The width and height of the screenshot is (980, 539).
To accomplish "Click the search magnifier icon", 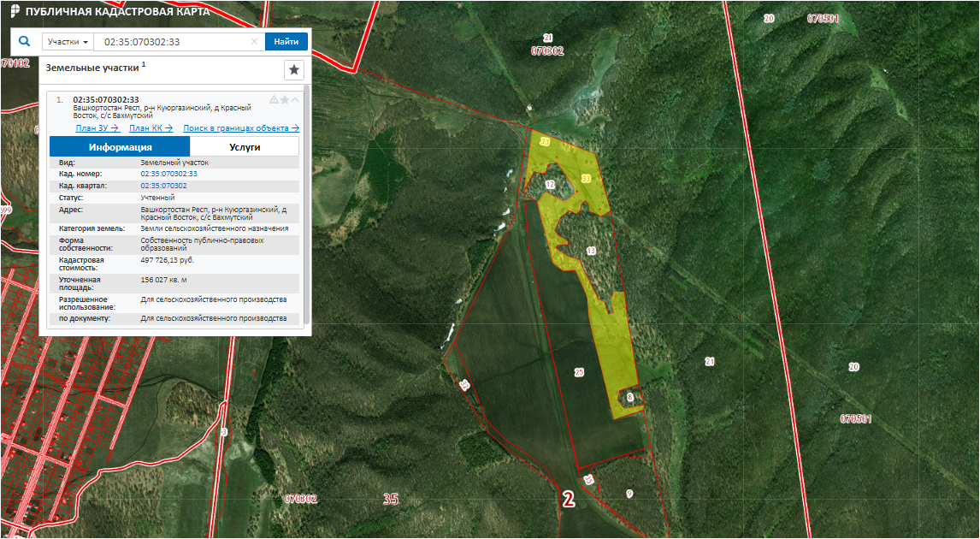I will pyautogui.click(x=24, y=42).
